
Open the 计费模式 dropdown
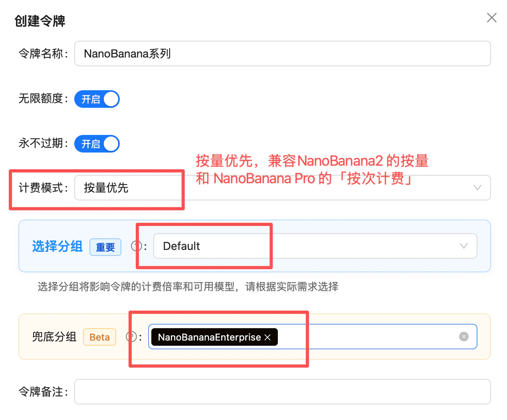(x=282, y=188)
